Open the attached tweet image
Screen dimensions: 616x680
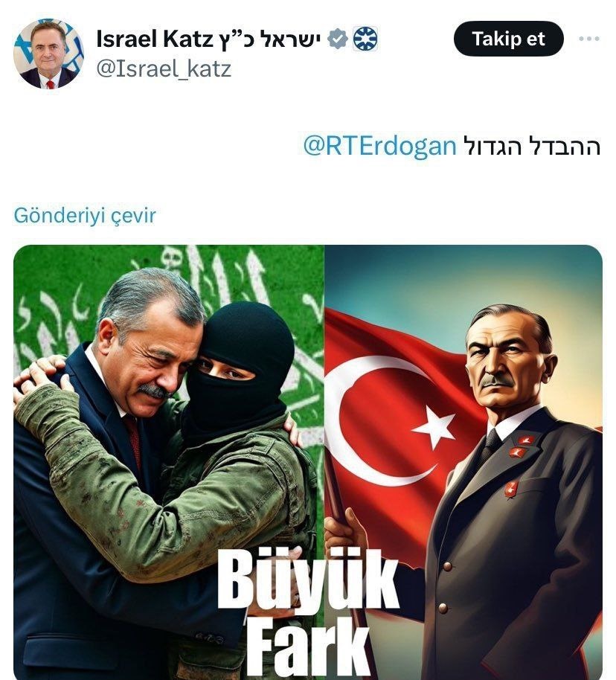[x=308, y=462]
